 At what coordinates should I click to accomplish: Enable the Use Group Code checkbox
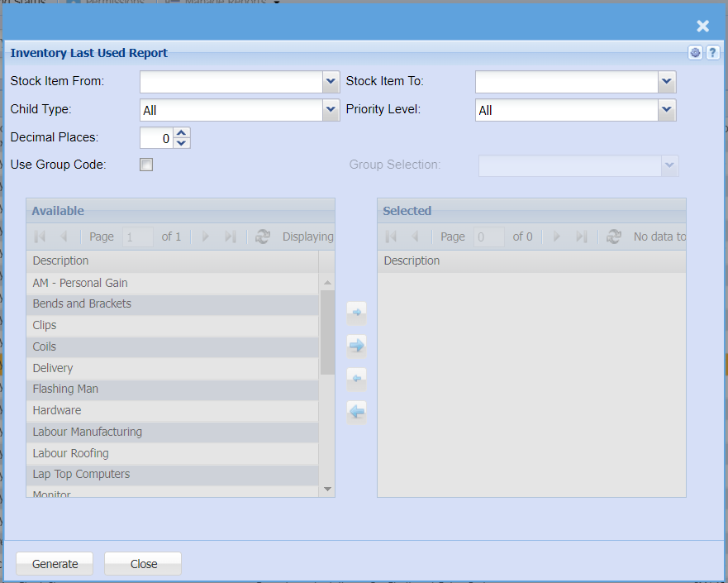click(146, 165)
